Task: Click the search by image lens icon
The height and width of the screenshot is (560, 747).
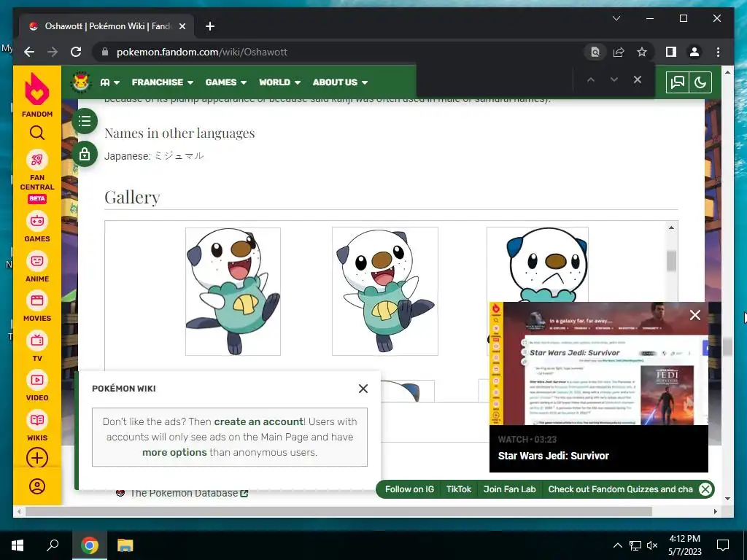Action: pyautogui.click(x=595, y=52)
